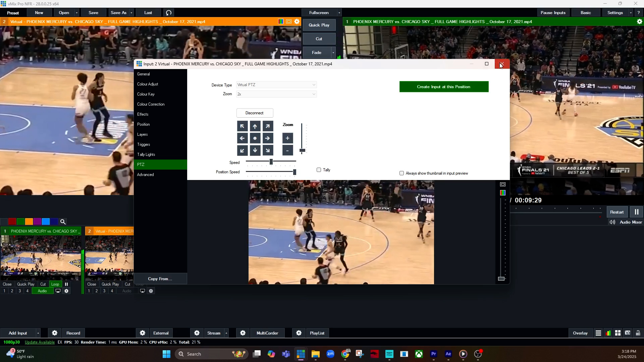Image resolution: width=644 pixels, height=362 pixels.
Task: Switch to the Position tab
Action: point(160,124)
